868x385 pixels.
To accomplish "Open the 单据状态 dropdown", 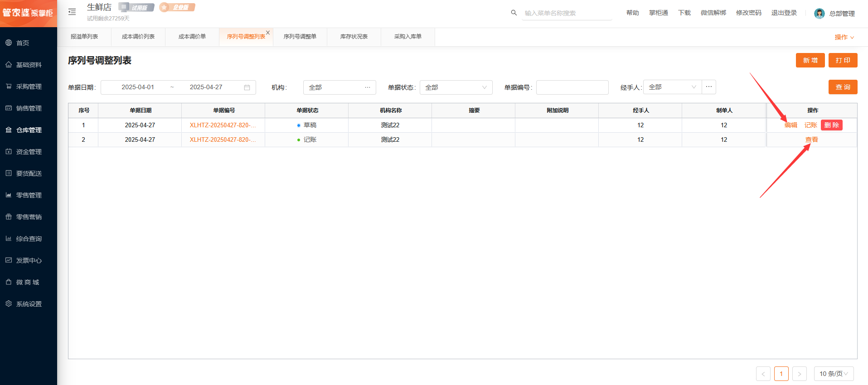I will click(456, 87).
